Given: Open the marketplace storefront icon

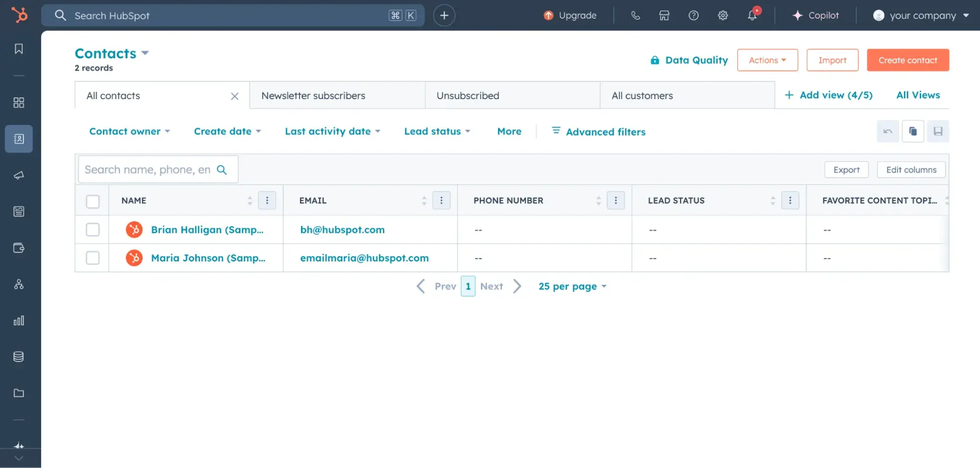Looking at the screenshot, I should [x=664, y=16].
